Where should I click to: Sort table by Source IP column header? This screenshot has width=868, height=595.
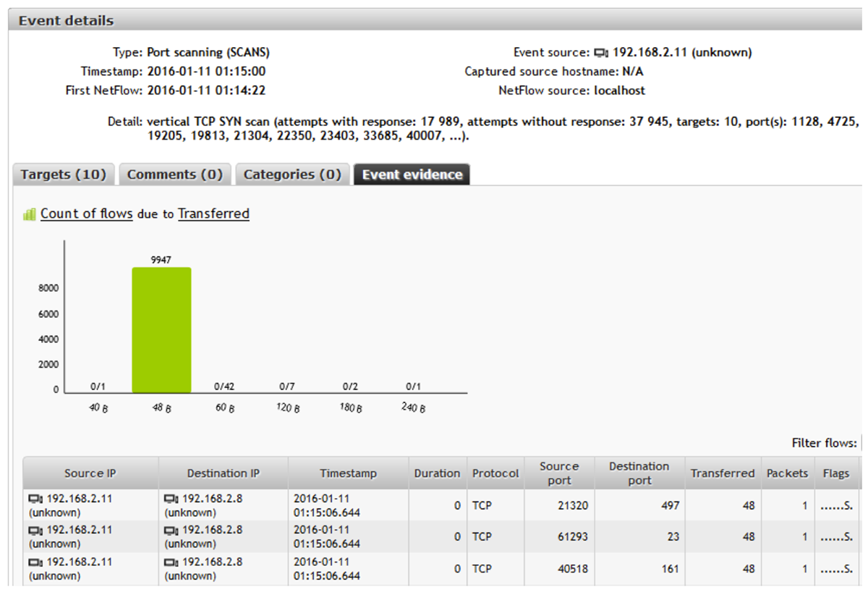(x=90, y=473)
